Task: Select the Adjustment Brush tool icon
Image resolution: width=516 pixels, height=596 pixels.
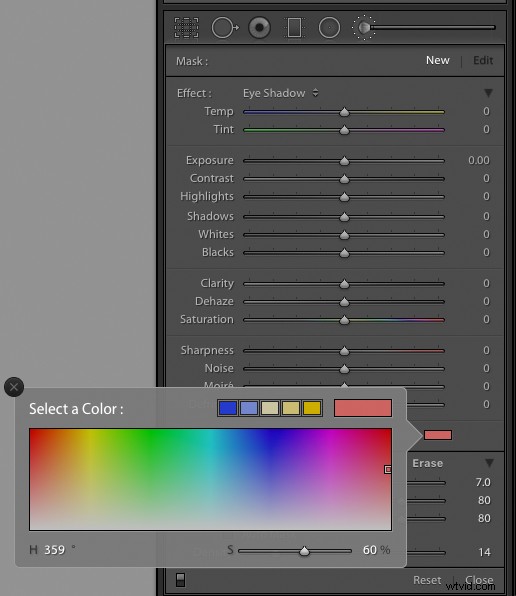Action: click(364, 27)
